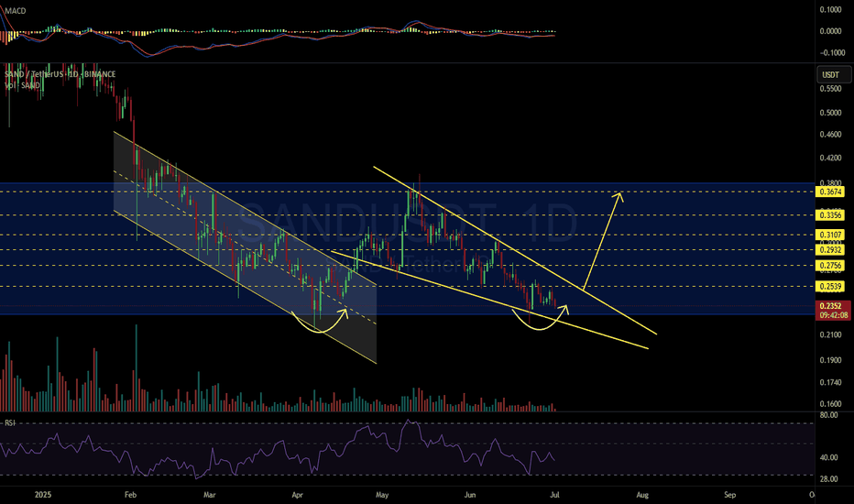
Task: Click the May label on time axis
Action: click(x=382, y=495)
